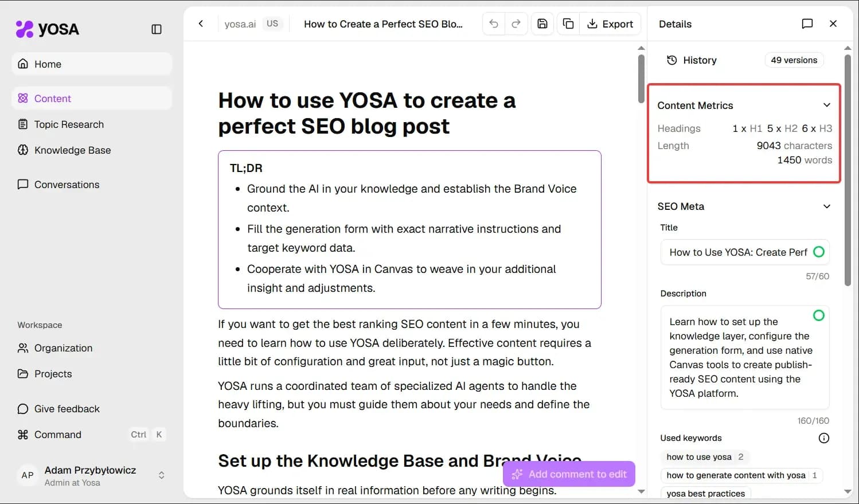Click the AP user avatar
This screenshot has height=504, width=859.
point(28,475)
